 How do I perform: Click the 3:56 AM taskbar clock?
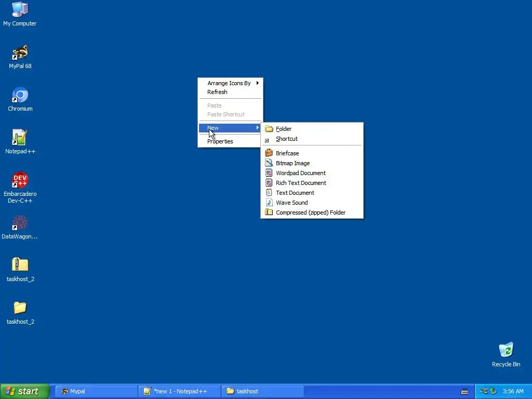coord(513,392)
